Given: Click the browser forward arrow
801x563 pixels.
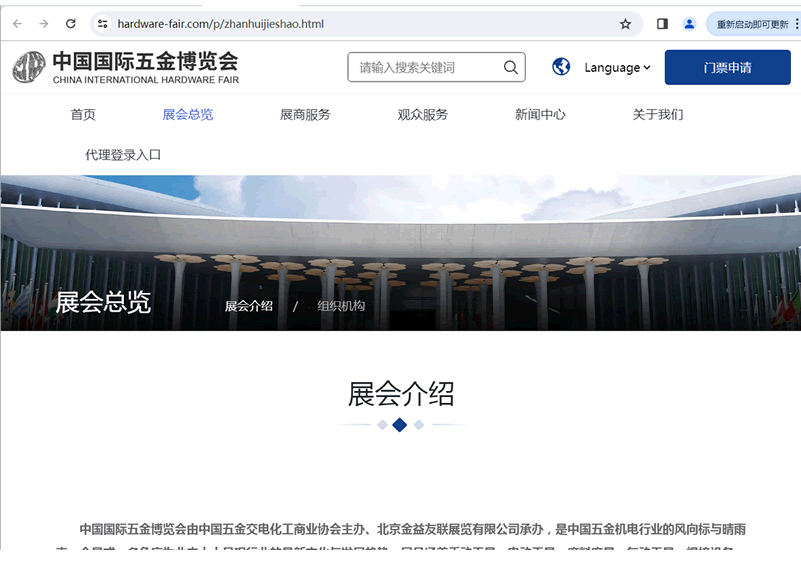Looking at the screenshot, I should 44,24.
